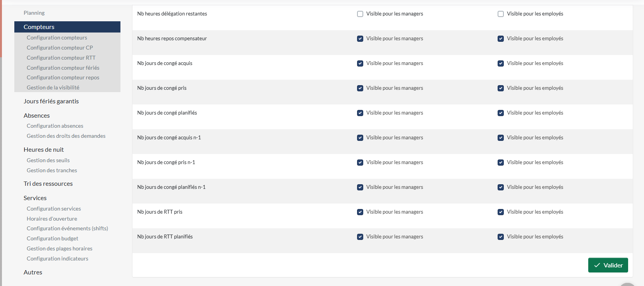This screenshot has width=644, height=286.
Task: Select Tri des ressources menu item
Action: (x=48, y=184)
